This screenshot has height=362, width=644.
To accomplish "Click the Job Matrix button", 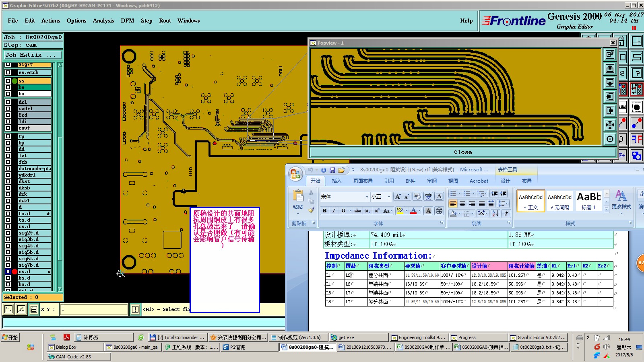I will (33, 55).
